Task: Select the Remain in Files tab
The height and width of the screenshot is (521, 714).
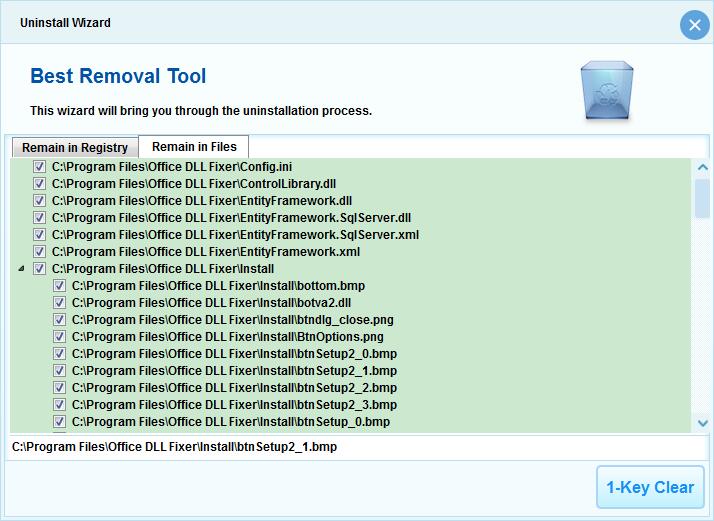Action: pyautogui.click(x=194, y=147)
